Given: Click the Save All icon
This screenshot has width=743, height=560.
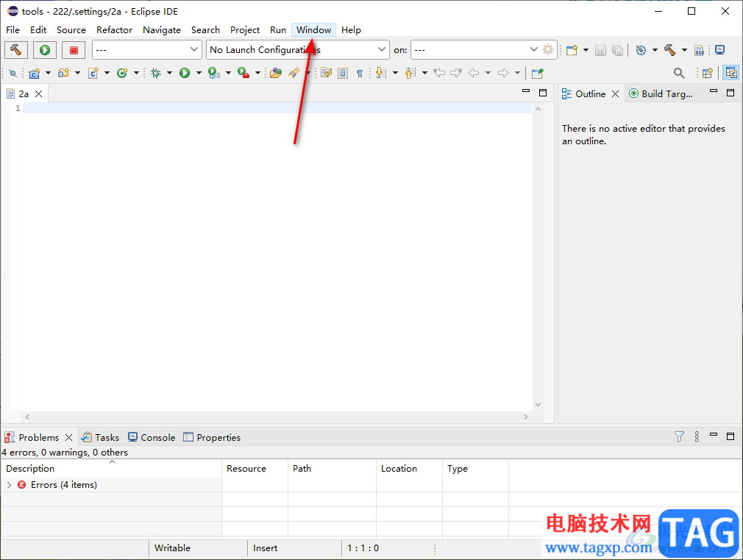Looking at the screenshot, I should click(x=617, y=50).
